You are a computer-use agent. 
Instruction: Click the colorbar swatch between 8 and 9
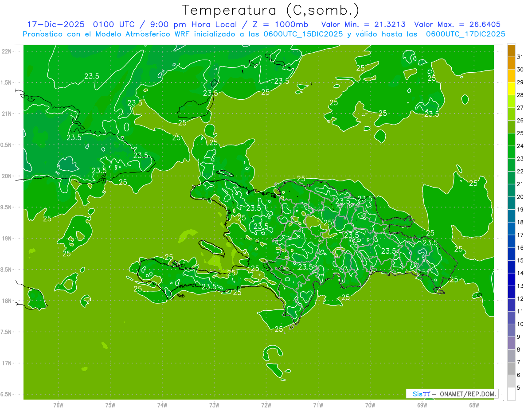(x=511, y=343)
